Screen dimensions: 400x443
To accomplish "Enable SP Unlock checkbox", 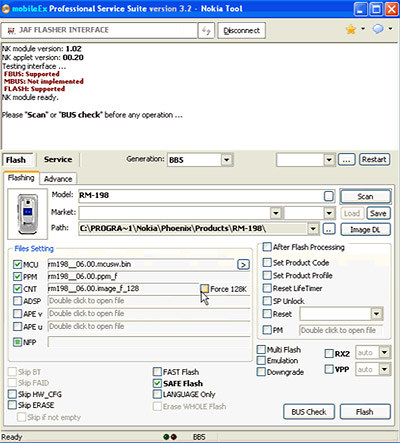I will [x=267, y=301].
